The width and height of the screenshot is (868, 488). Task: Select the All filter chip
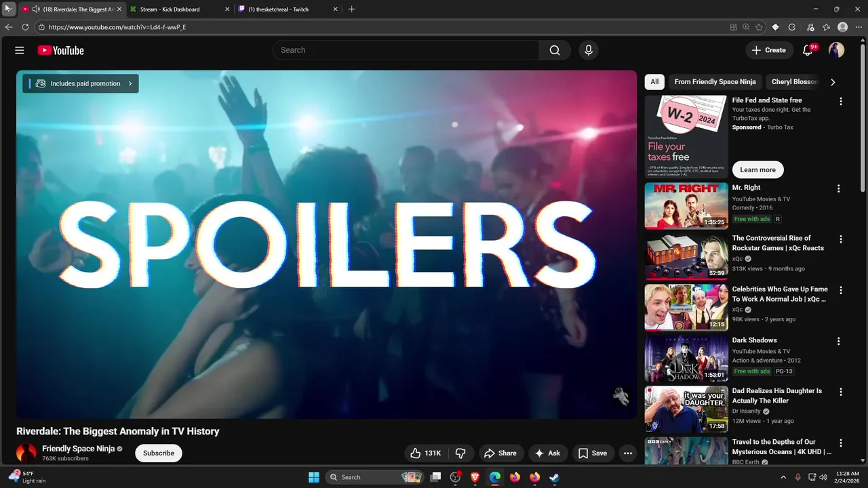point(654,82)
